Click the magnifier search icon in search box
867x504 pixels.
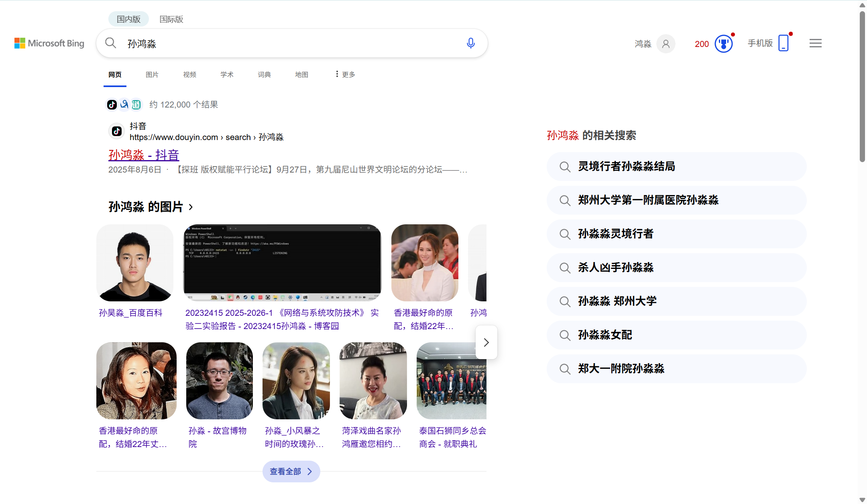tap(111, 43)
